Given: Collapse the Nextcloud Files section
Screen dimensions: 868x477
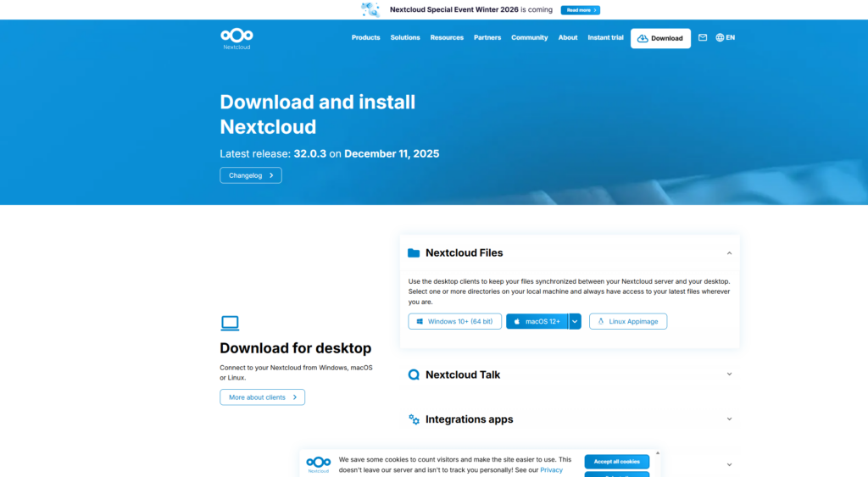Looking at the screenshot, I should 729,252.
